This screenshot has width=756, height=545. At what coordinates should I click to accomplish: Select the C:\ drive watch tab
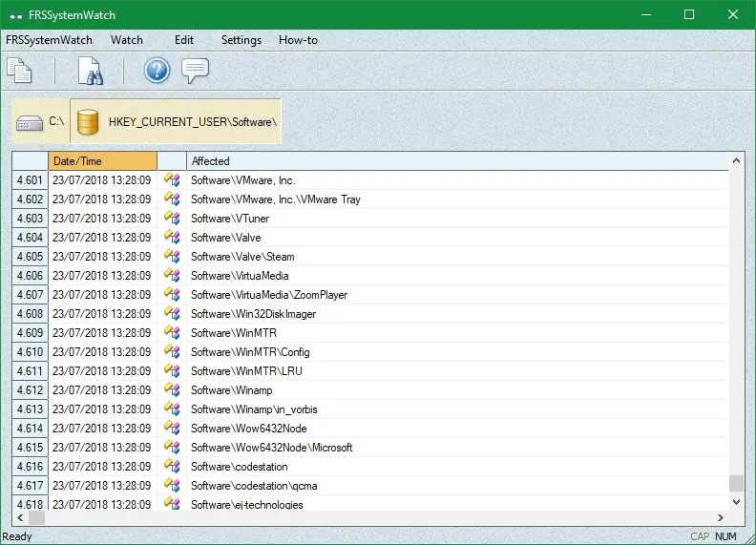[x=41, y=122]
